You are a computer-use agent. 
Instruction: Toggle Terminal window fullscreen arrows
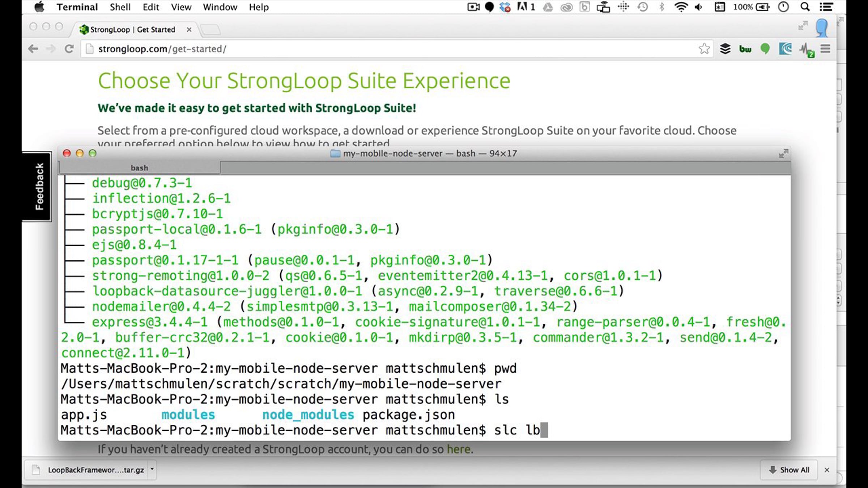tap(783, 154)
